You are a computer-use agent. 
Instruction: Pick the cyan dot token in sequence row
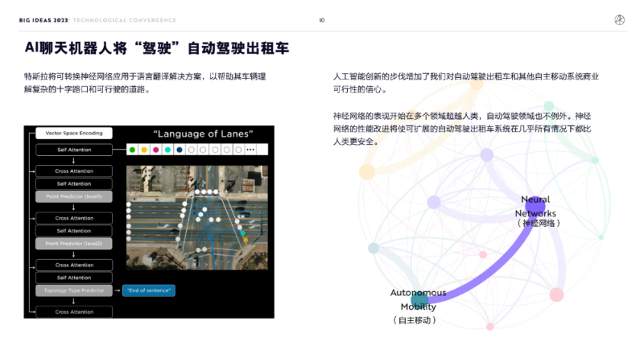pos(167,150)
